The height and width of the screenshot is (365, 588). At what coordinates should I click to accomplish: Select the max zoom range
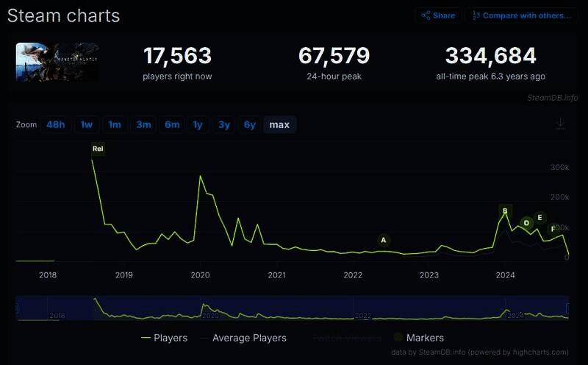279,124
